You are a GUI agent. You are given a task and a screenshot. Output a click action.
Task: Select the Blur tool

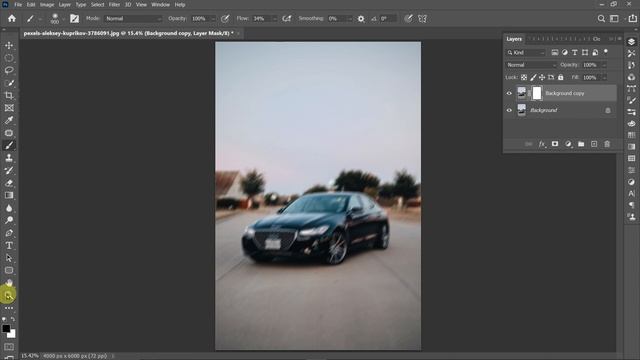(9, 208)
